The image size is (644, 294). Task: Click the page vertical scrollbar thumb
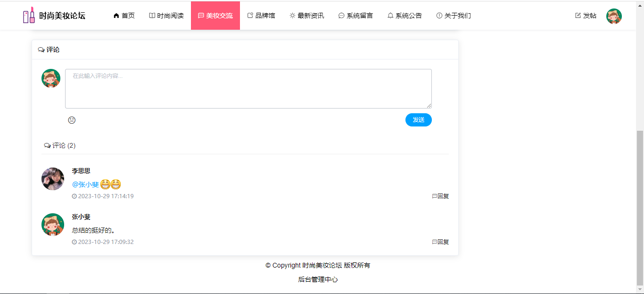pyautogui.click(x=640, y=207)
